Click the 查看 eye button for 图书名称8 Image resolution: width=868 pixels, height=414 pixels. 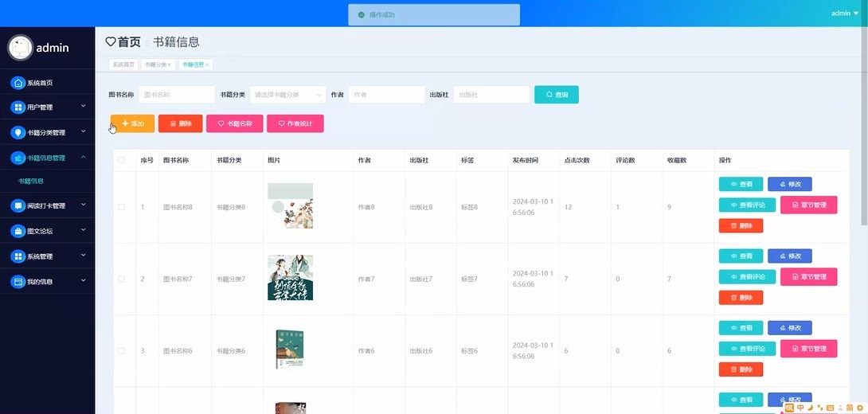(741, 184)
